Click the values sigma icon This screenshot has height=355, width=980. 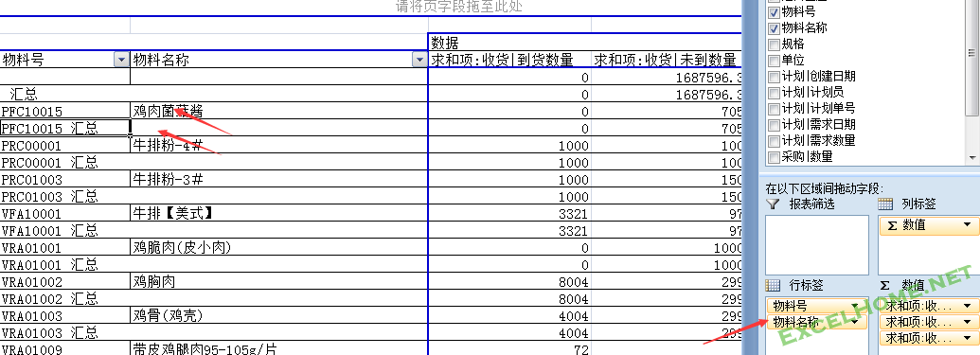coord(885,286)
